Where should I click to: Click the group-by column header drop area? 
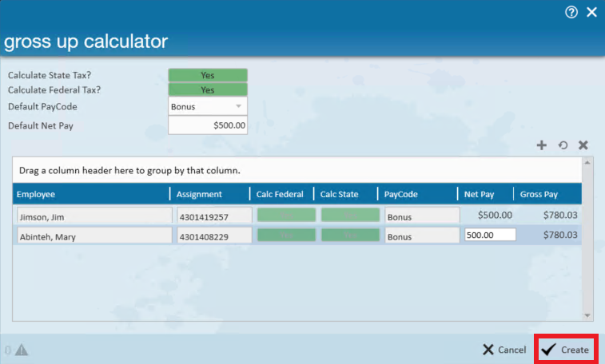point(297,170)
